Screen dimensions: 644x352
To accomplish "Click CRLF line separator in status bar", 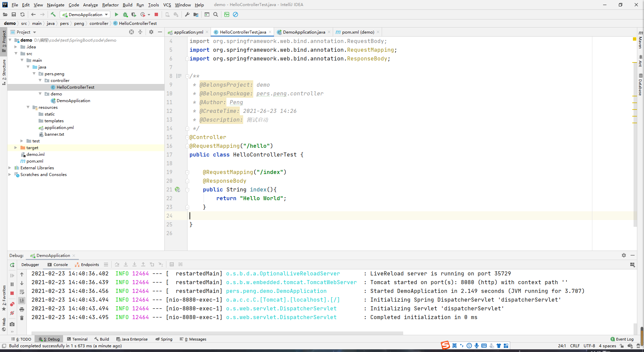I will (575, 346).
